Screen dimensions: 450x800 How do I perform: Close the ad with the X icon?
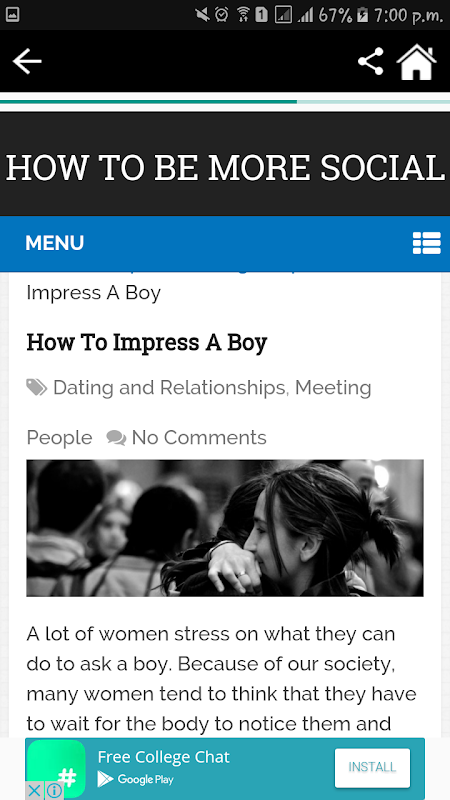coord(34,790)
